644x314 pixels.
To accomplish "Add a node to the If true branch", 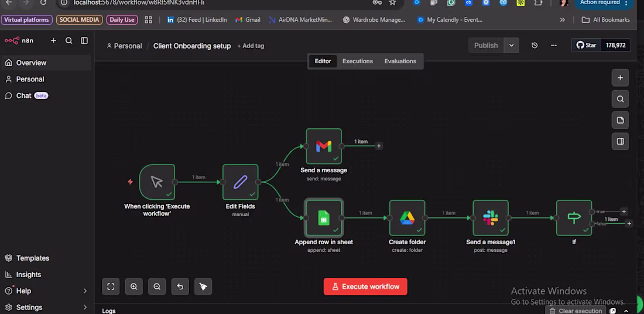I will point(624,211).
